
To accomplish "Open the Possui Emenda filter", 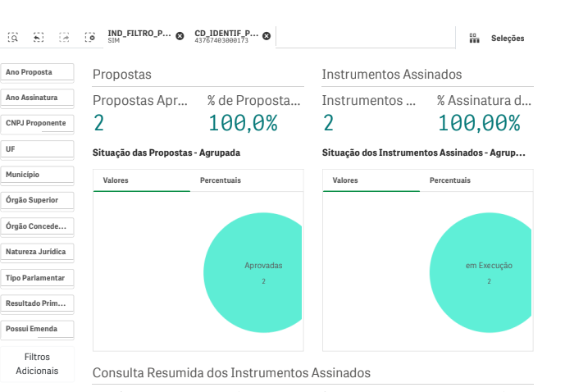I will tap(38, 329).
